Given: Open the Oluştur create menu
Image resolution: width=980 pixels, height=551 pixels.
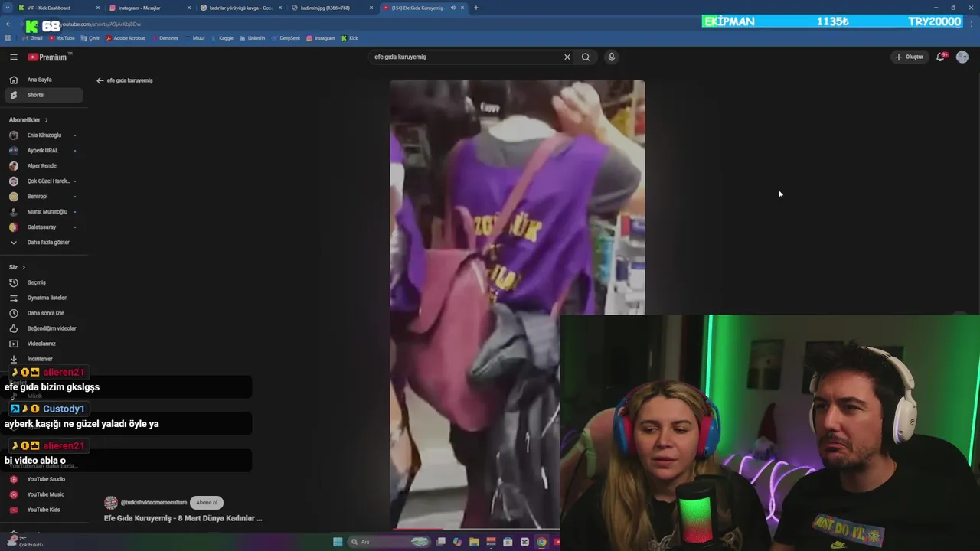Looking at the screenshot, I should [910, 57].
